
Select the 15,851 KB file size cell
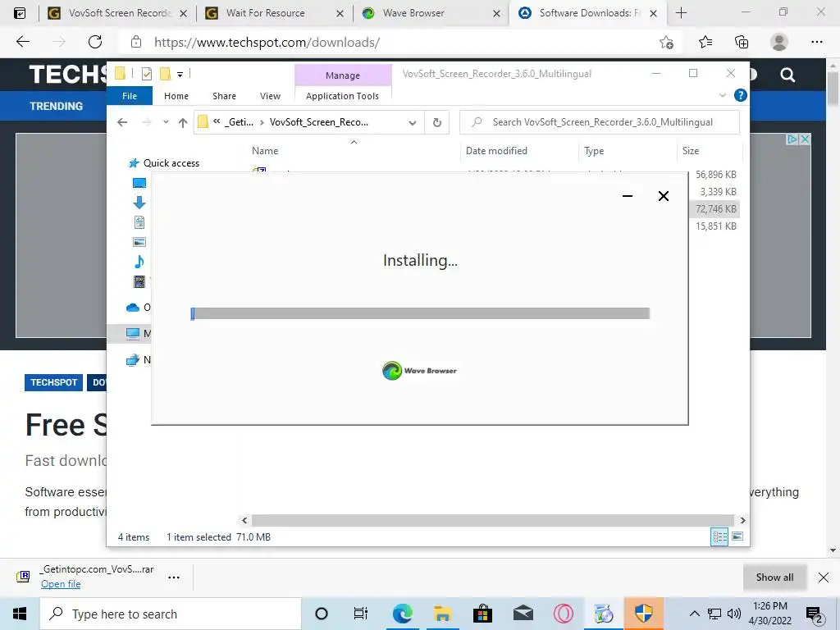click(715, 226)
